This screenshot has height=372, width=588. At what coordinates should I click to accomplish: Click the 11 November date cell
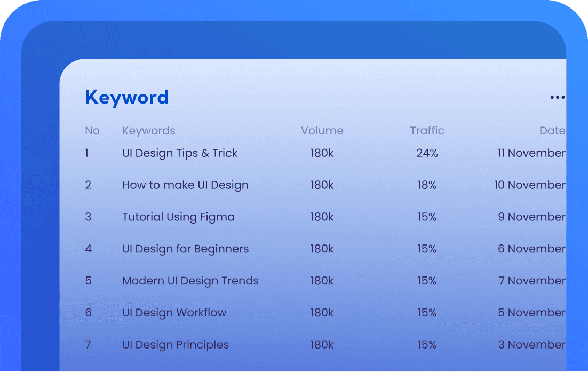pos(531,153)
